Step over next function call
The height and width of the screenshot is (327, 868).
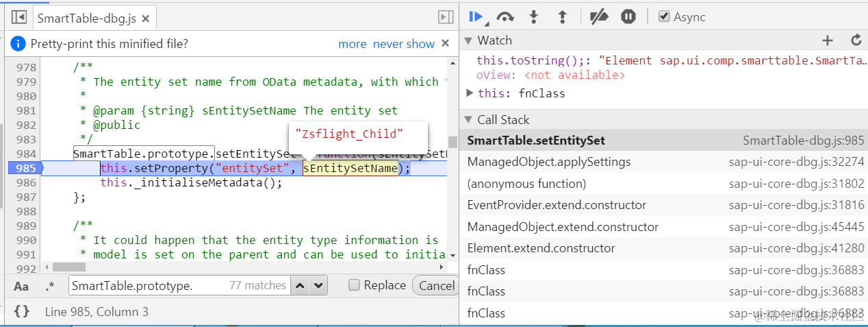(506, 17)
